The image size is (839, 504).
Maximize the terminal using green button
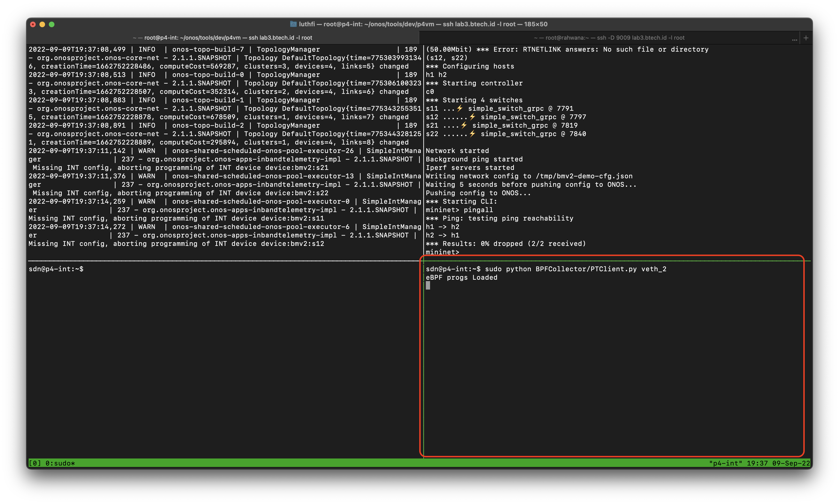(x=52, y=24)
